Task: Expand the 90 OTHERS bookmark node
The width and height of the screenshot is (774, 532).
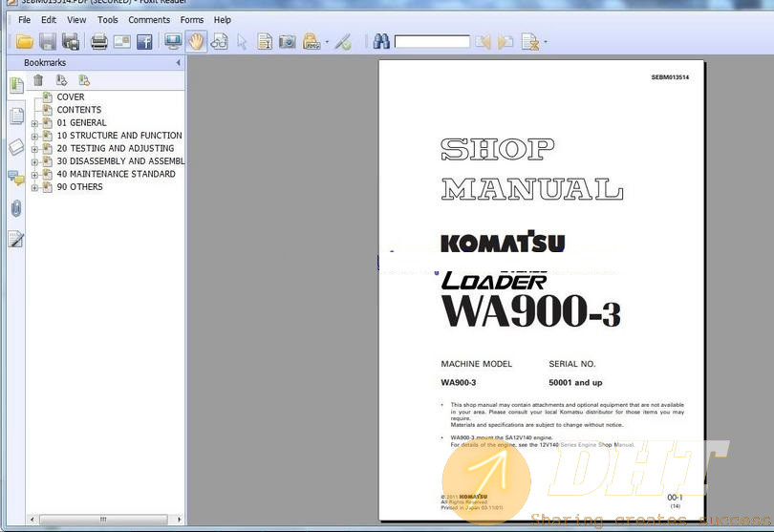Action: tap(34, 187)
